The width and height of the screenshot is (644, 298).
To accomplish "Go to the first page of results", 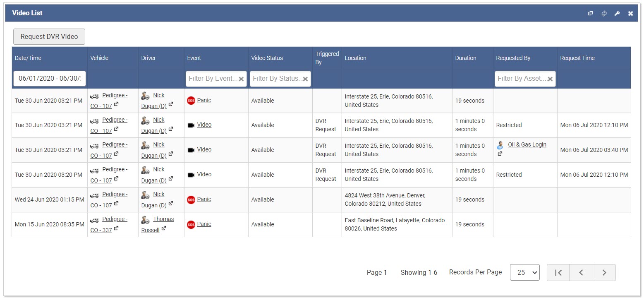I will click(x=558, y=272).
